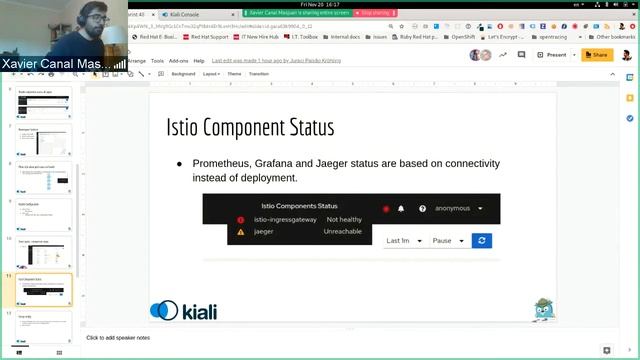This screenshot has height=360, width=640.
Task: Select the Istio Component Status title text
Action: pos(250,127)
